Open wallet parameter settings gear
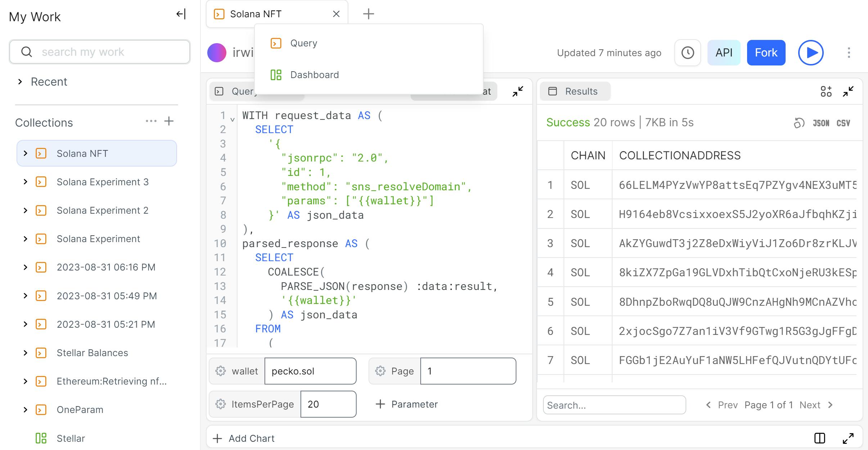The width and height of the screenshot is (868, 450). point(221,371)
